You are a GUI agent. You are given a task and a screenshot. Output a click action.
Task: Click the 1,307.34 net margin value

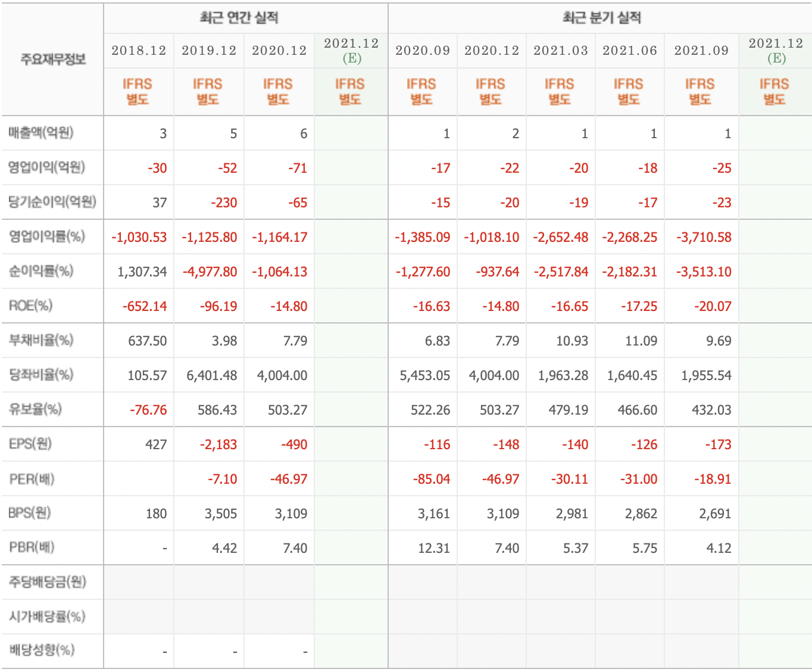coord(142,272)
